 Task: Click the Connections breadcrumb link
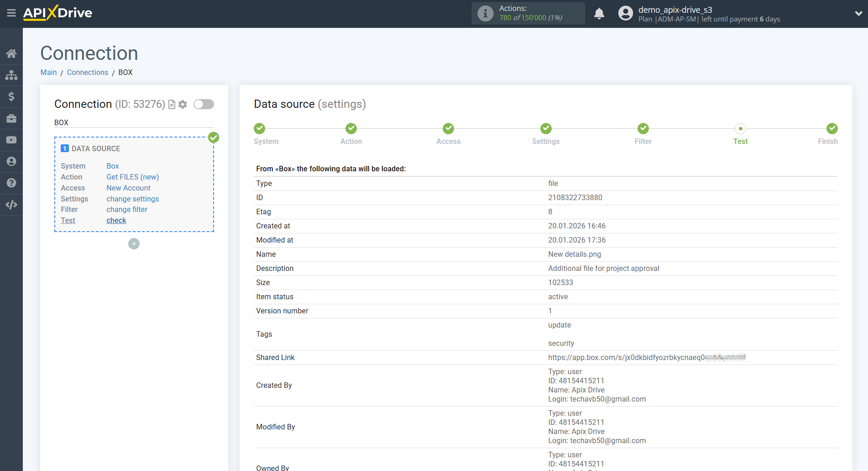[x=87, y=73]
